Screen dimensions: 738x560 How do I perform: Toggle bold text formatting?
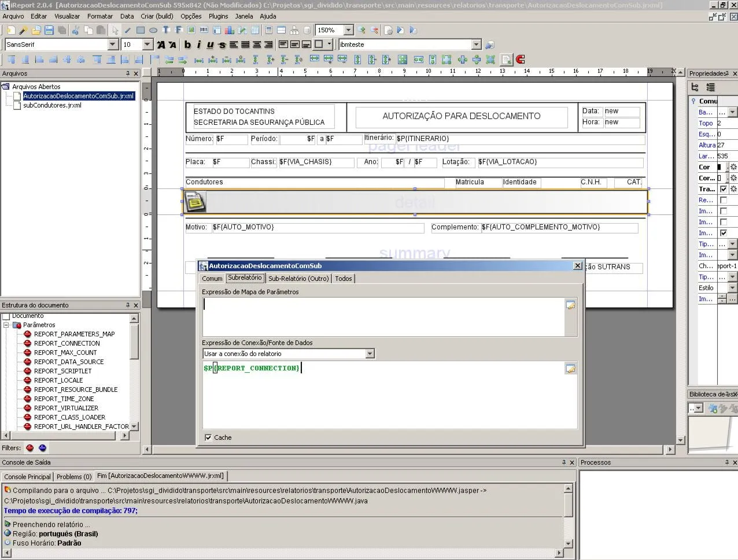(187, 44)
